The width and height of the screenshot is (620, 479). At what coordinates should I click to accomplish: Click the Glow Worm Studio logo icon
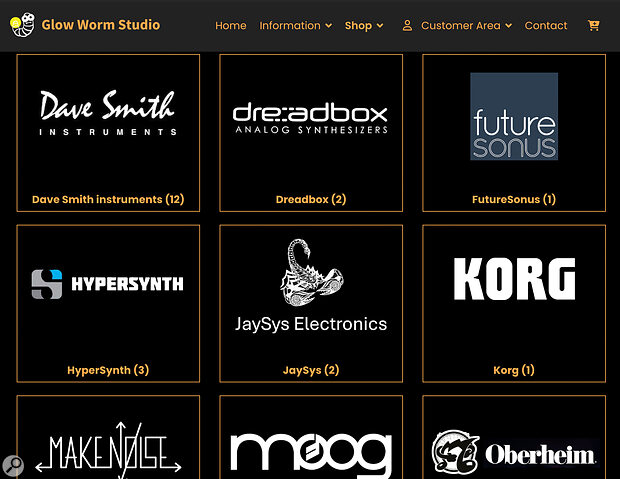(x=22, y=25)
